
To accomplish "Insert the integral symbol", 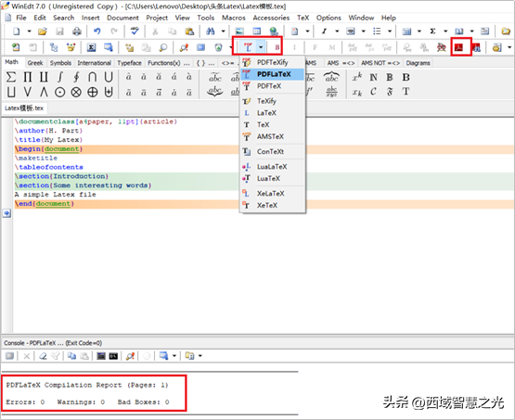I will click(x=59, y=77).
